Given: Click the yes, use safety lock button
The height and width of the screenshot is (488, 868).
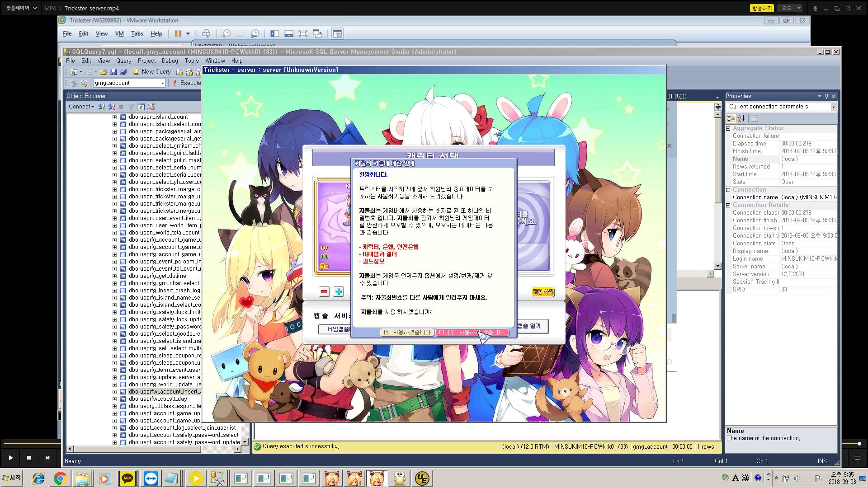Looking at the screenshot, I should [x=407, y=333].
